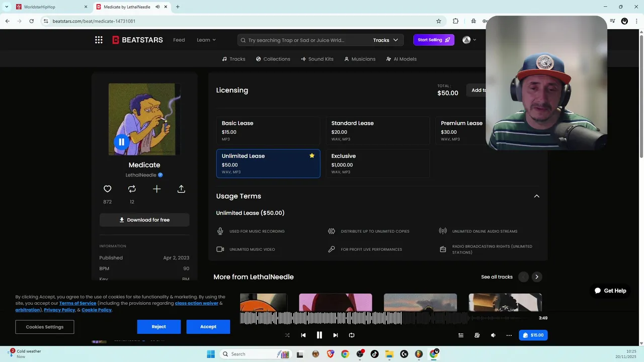Mute the Medicate tab via its speaker icon
644x362 pixels.
157,7
